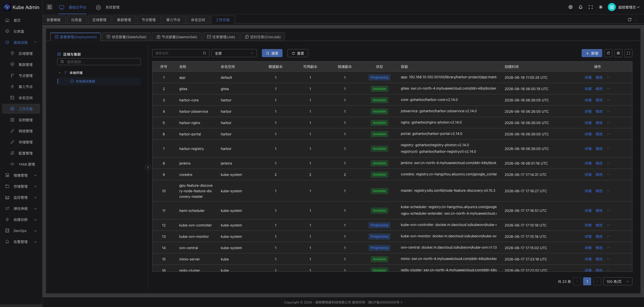Open the notifications bell
Image resolution: width=644 pixels, height=307 pixels.
(x=581, y=7)
